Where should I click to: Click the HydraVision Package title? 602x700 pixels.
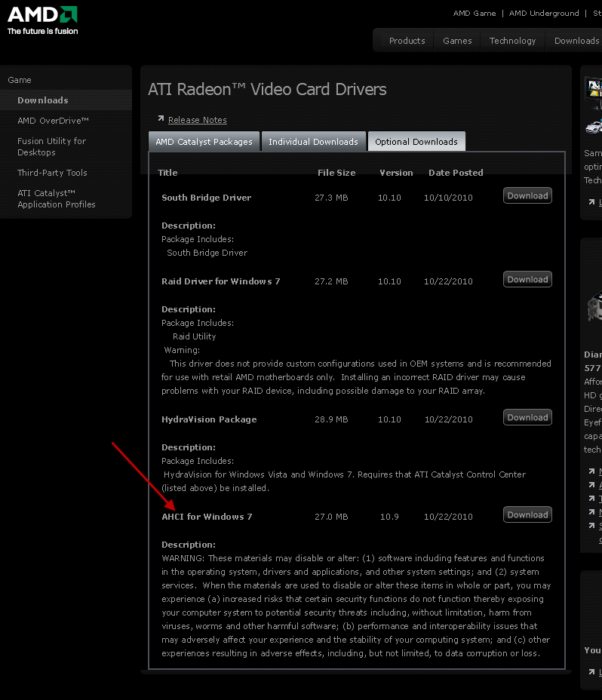click(x=209, y=419)
